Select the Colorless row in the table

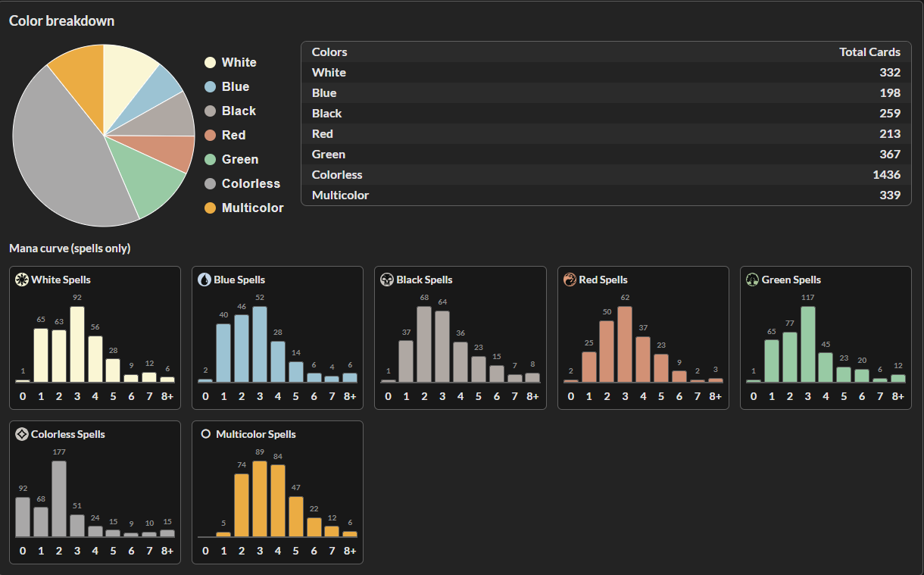tap(606, 175)
